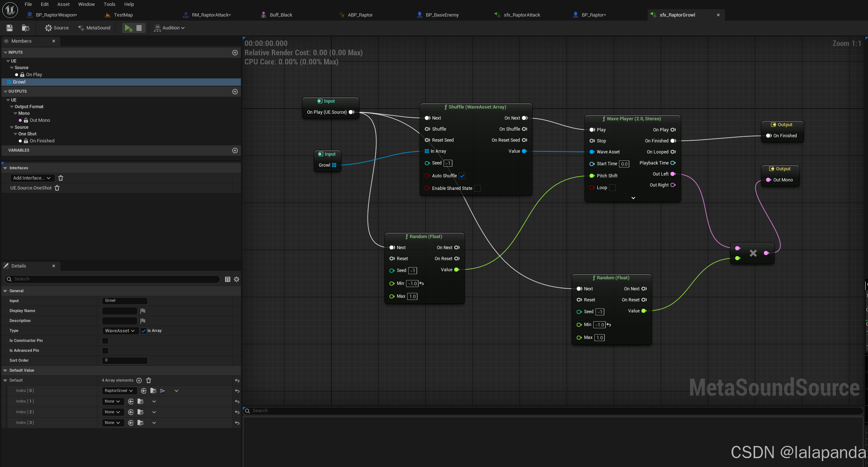This screenshot has width=868, height=467.
Task: Switch to the sfx_RaptorAttack tab
Action: point(521,15)
